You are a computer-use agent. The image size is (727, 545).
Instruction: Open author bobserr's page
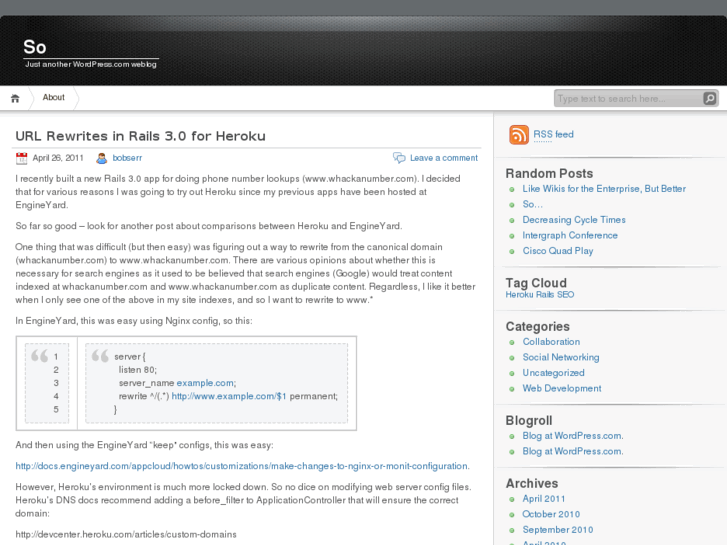[127, 158]
